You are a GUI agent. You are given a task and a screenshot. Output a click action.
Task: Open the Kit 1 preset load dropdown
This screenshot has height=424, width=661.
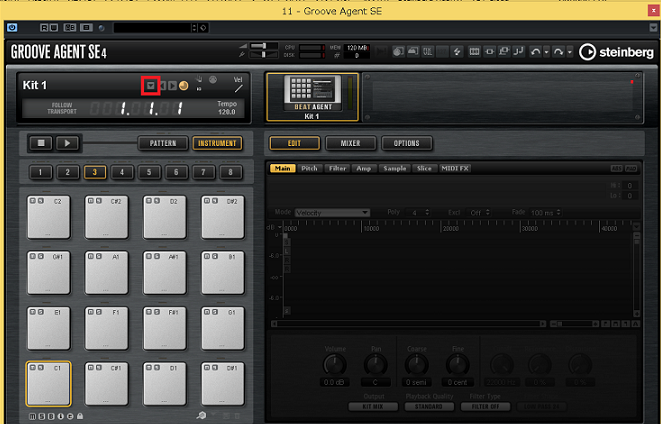(x=150, y=86)
